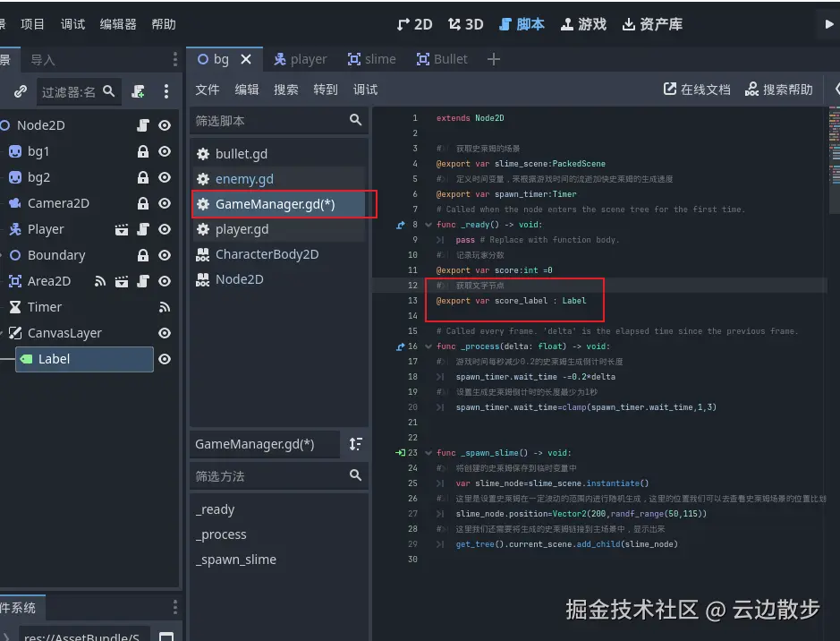Open script attached to Node2D root
The height and width of the screenshot is (641, 840).
(143, 125)
